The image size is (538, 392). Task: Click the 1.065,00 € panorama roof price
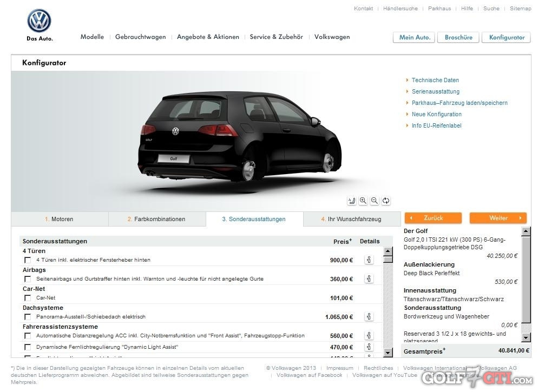click(x=339, y=317)
